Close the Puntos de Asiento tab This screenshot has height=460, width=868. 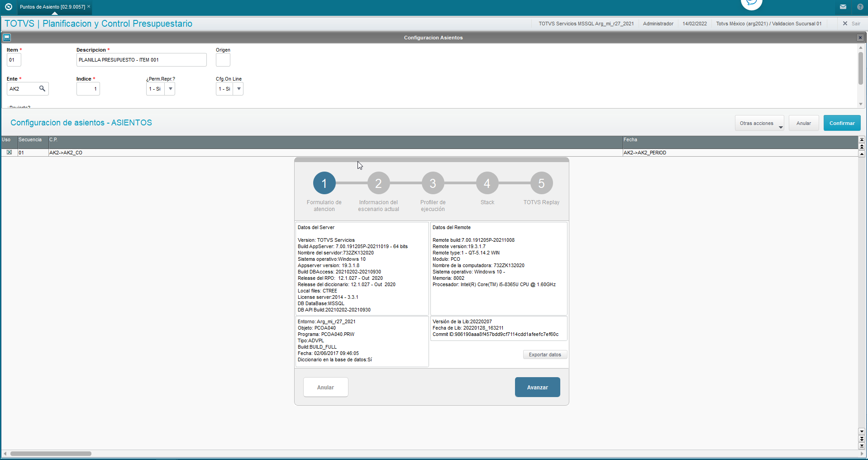point(89,6)
